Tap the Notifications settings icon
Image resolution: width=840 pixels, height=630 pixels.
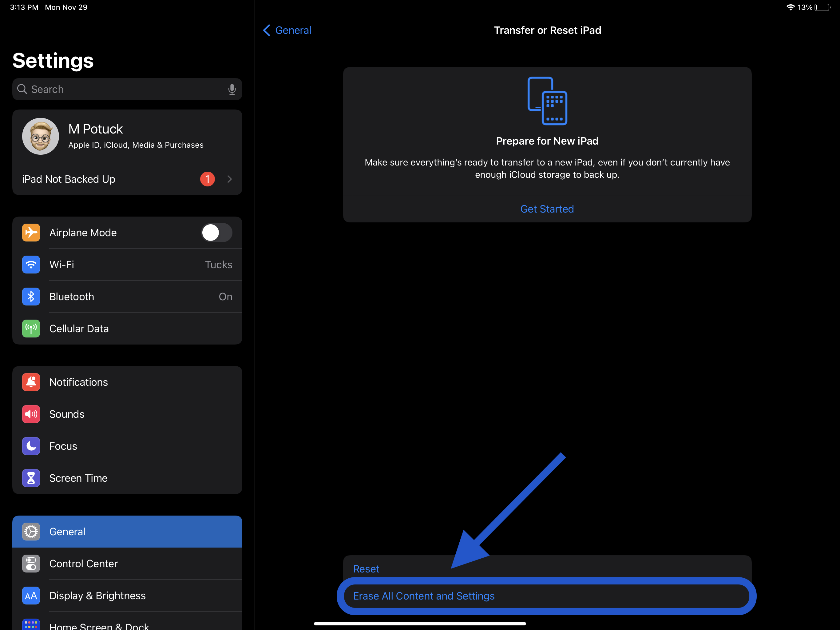click(x=31, y=382)
